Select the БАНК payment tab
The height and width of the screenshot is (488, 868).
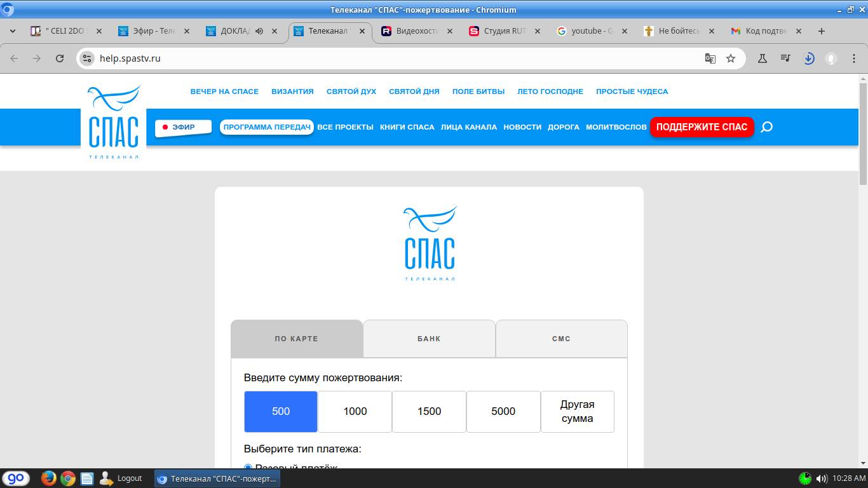click(x=429, y=339)
